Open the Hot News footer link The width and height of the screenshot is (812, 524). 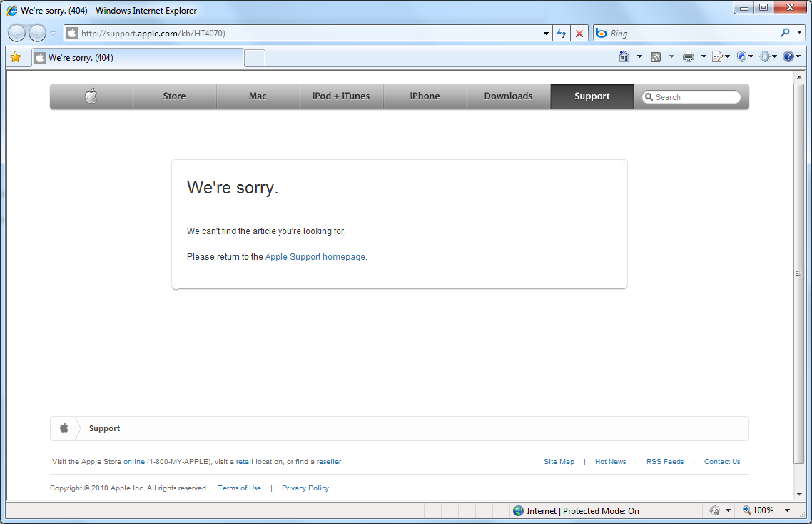tap(610, 461)
